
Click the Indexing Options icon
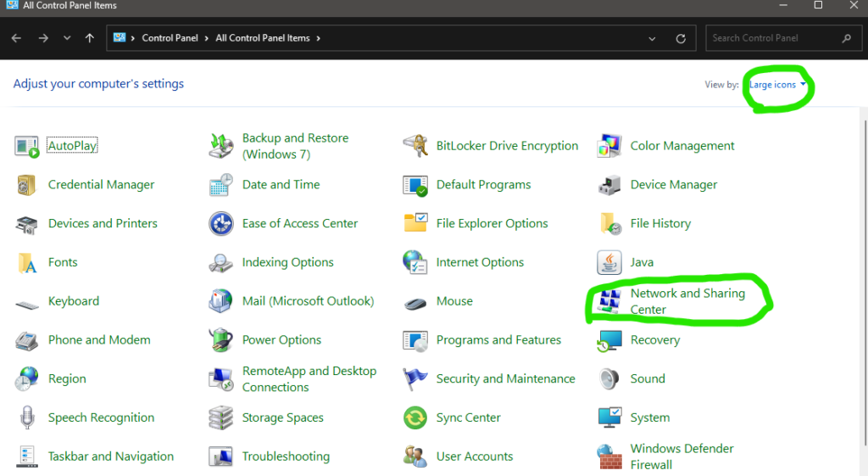[221, 263]
